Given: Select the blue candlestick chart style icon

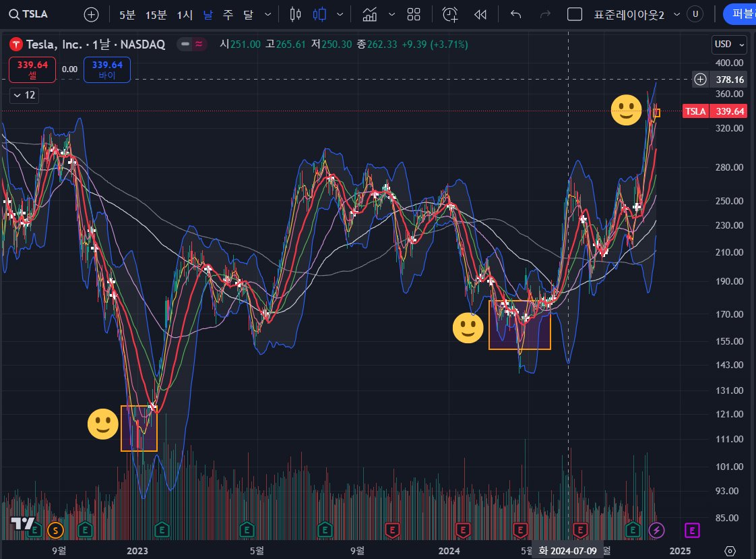Looking at the screenshot, I should click(319, 15).
